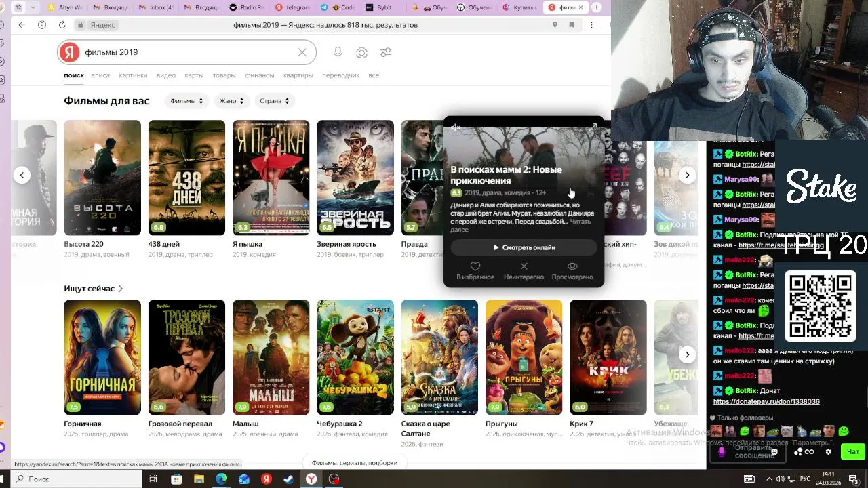The width and height of the screenshot is (868, 488).
Task: Switch to the Bybit browser tab
Action: 383,7
